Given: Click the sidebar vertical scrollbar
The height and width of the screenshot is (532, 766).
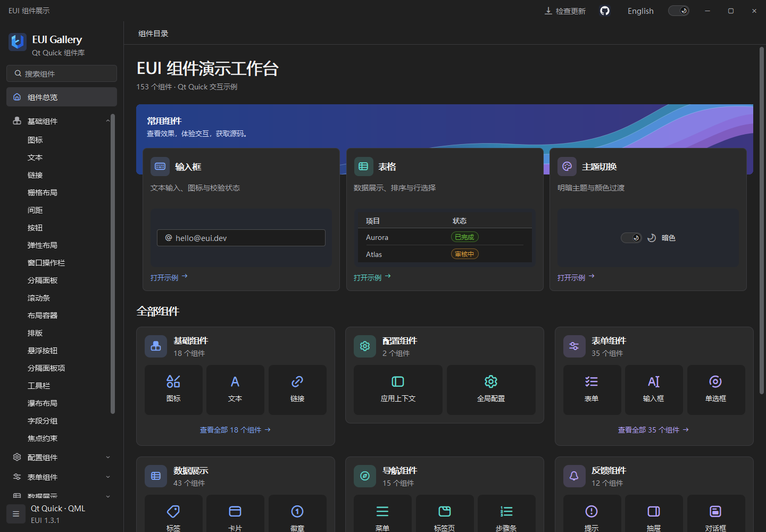Looking at the screenshot, I should tap(112, 264).
